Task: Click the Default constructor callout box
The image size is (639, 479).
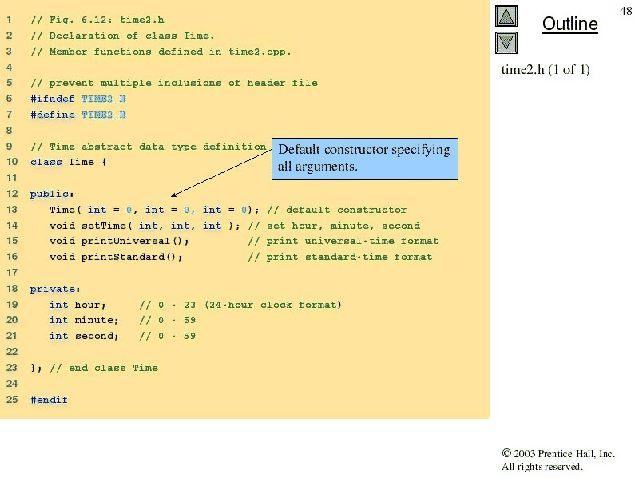Action: pyautogui.click(x=364, y=158)
